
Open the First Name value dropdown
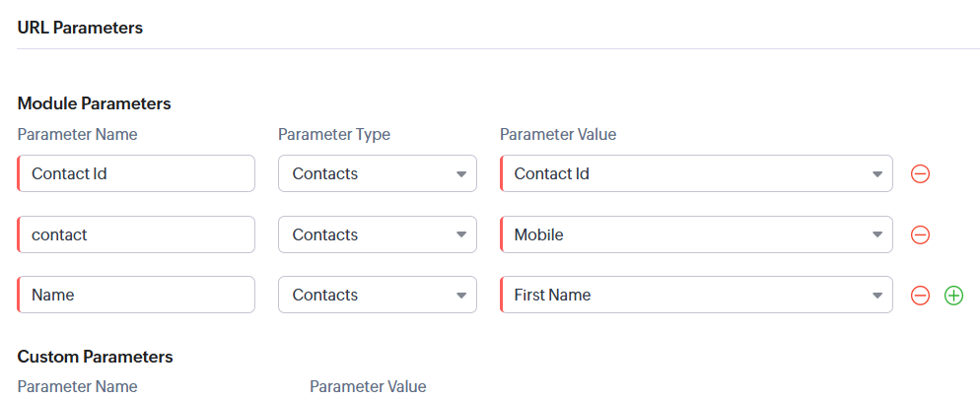[x=696, y=295]
